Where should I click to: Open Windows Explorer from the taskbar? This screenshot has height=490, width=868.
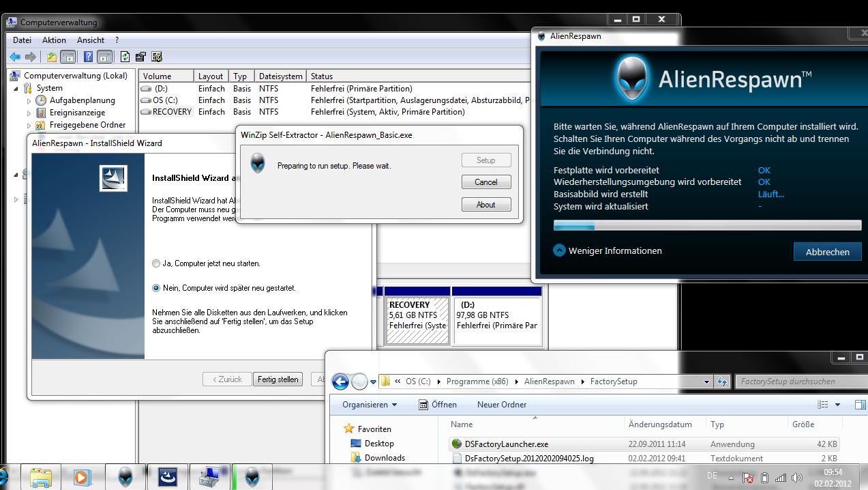(41, 476)
